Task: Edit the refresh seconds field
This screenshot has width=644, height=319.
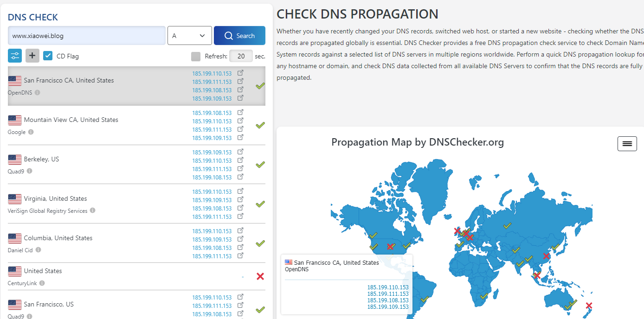Action: (241, 56)
